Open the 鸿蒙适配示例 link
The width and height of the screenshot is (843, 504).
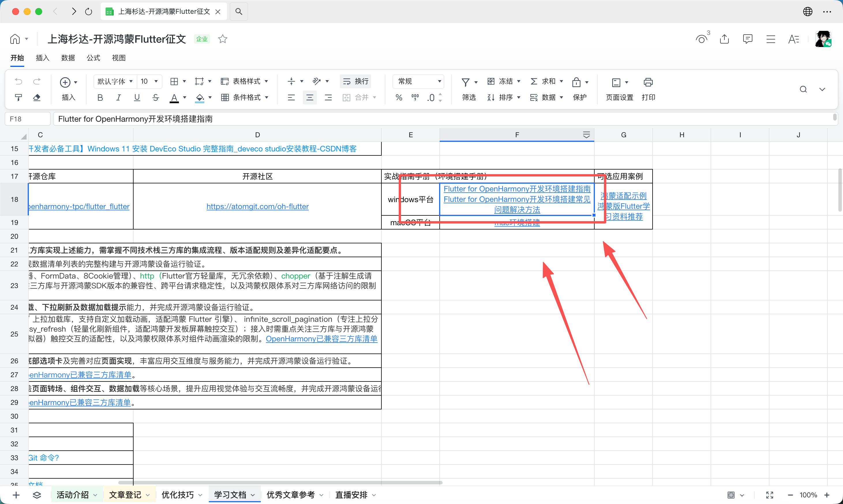click(x=623, y=196)
